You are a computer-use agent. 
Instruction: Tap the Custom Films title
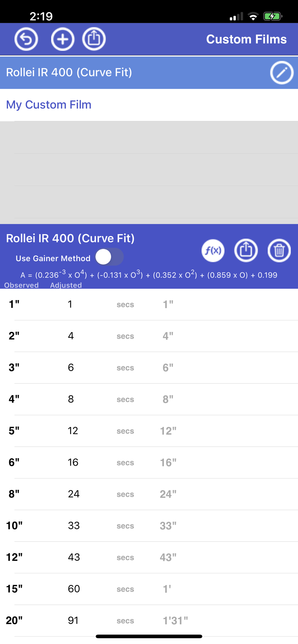point(246,39)
